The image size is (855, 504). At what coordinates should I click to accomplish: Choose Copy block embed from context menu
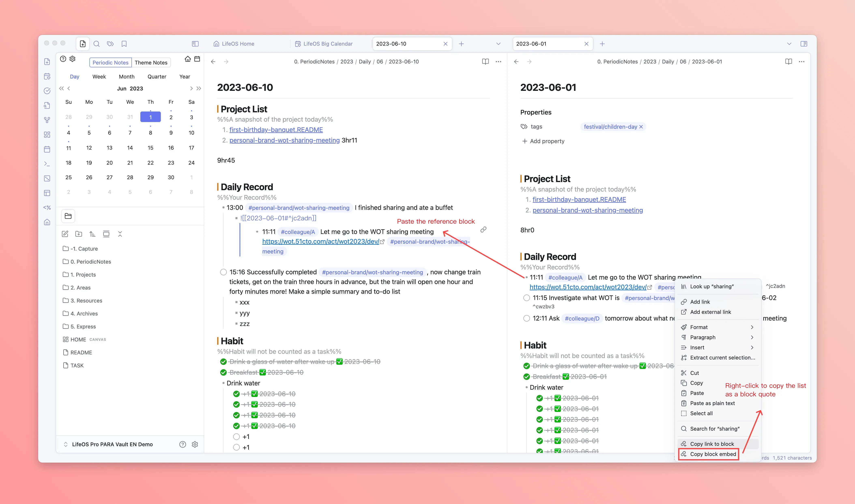pyautogui.click(x=713, y=454)
